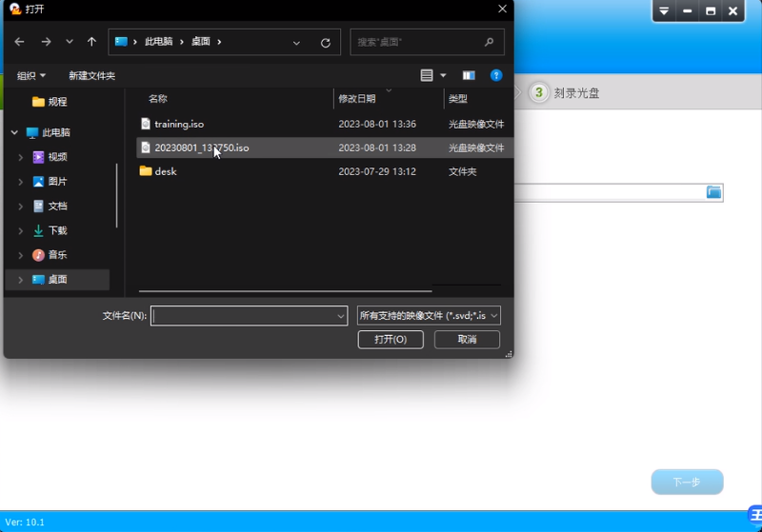Select step 3 刻录光盘 in burner window
This screenshot has width=762, height=532.
(565, 92)
